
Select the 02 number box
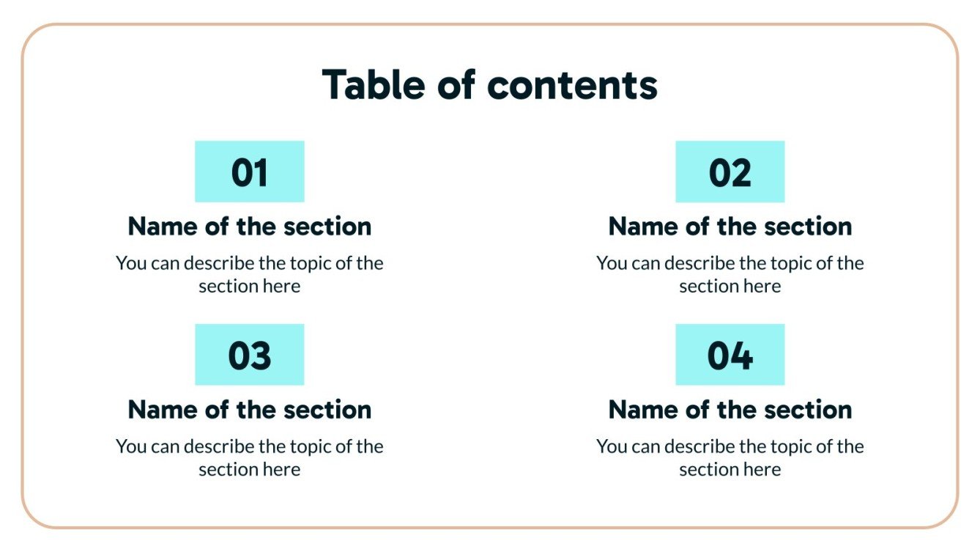click(x=730, y=172)
